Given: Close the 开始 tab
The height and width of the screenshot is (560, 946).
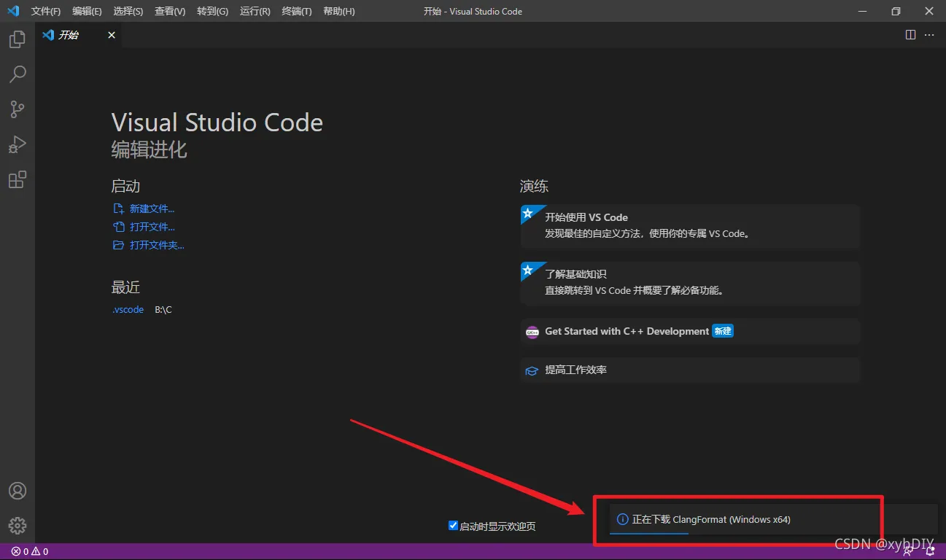Looking at the screenshot, I should coord(112,35).
